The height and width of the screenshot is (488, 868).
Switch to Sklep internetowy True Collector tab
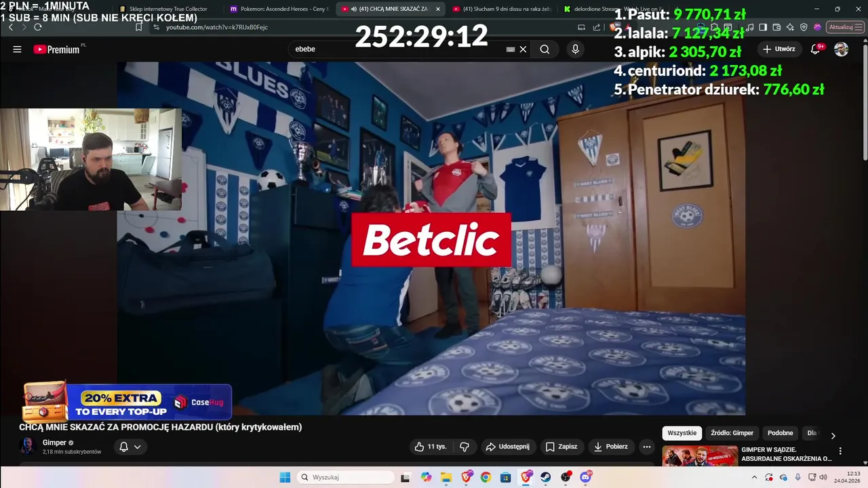click(167, 9)
